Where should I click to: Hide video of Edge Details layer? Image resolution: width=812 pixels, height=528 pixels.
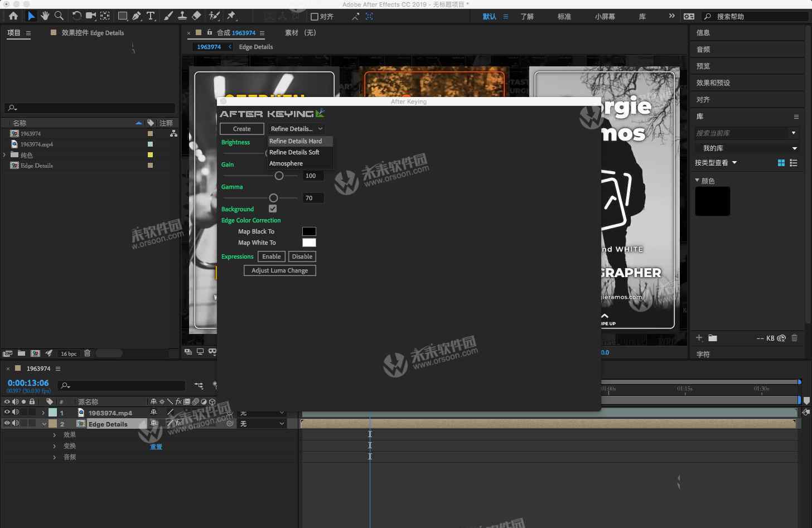pos(7,423)
